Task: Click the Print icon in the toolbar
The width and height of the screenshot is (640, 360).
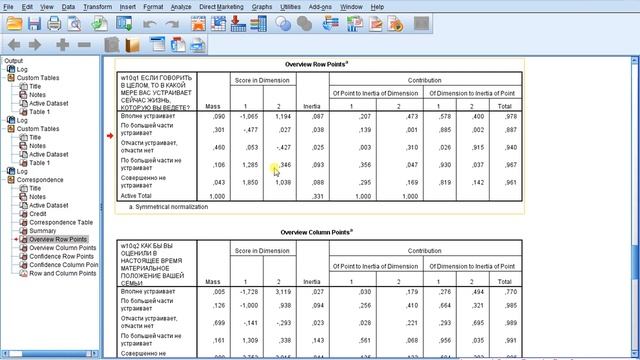Action: point(54,24)
